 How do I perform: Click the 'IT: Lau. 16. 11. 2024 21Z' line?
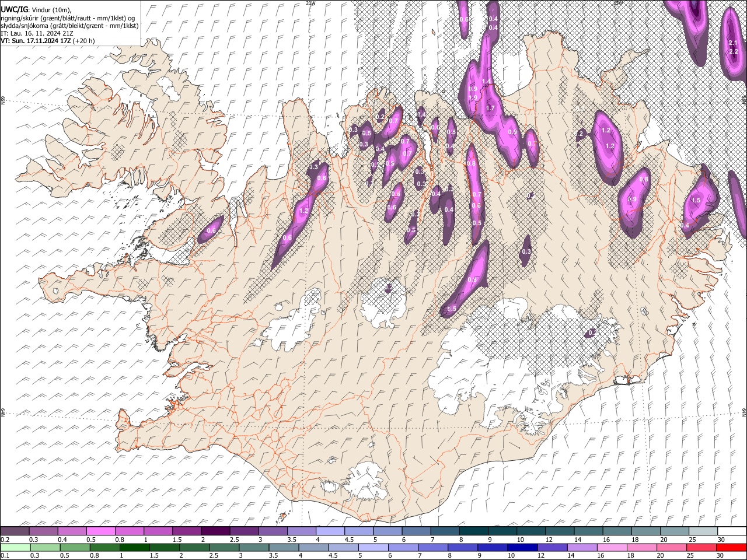(x=36, y=34)
